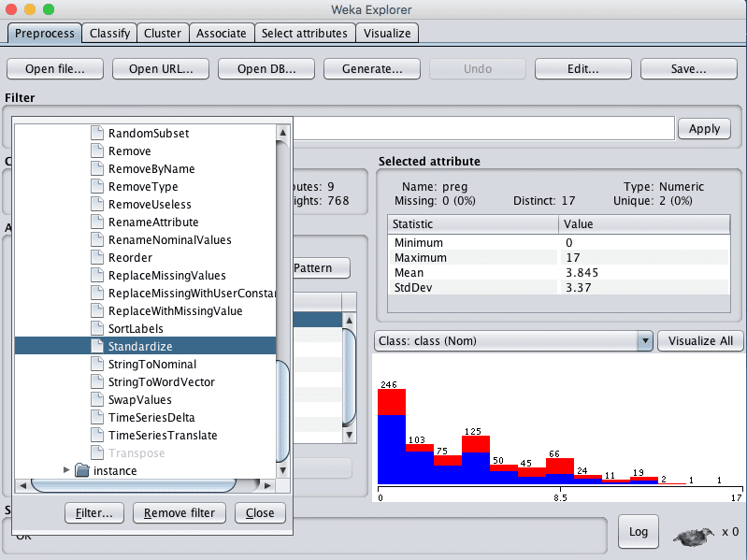This screenshot has width=747, height=560.
Task: Click the filter tree scroll-right arrow
Action: [x=267, y=486]
